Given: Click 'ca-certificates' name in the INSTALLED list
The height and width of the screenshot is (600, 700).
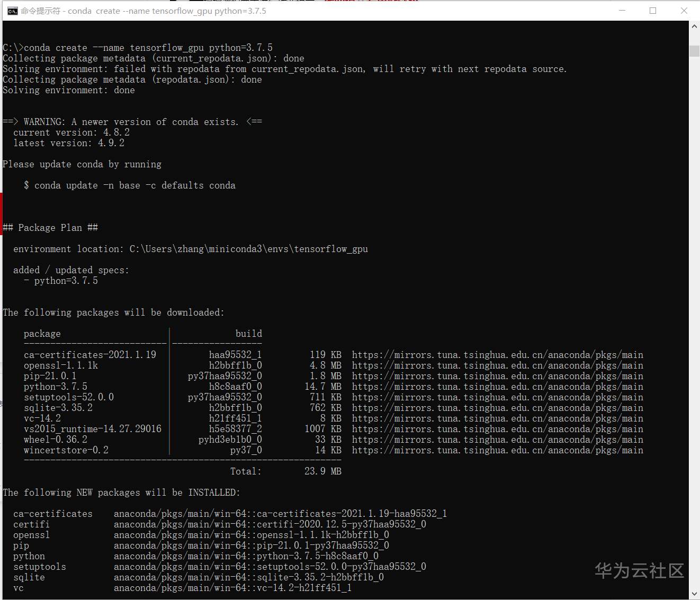Looking at the screenshot, I should [x=53, y=514].
